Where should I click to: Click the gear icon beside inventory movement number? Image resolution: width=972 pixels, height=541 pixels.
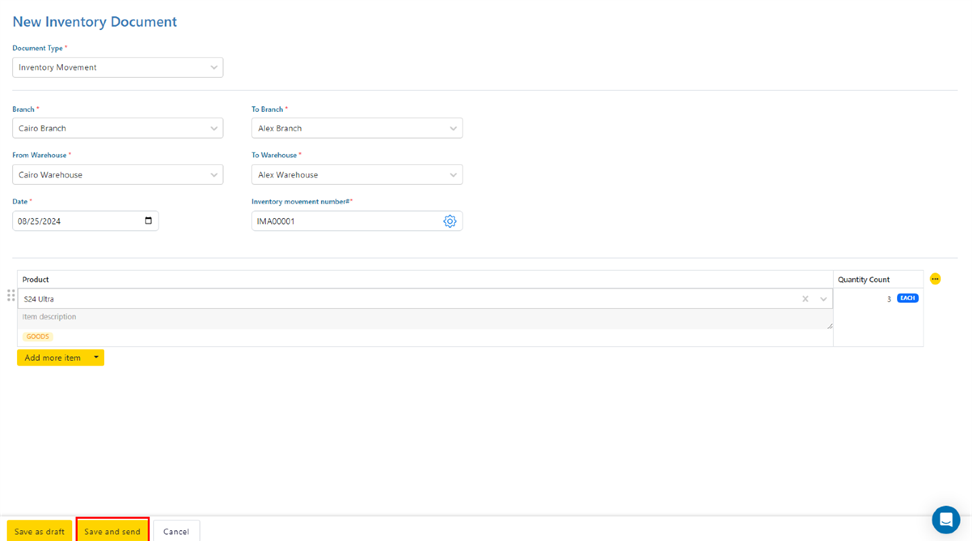pos(449,221)
